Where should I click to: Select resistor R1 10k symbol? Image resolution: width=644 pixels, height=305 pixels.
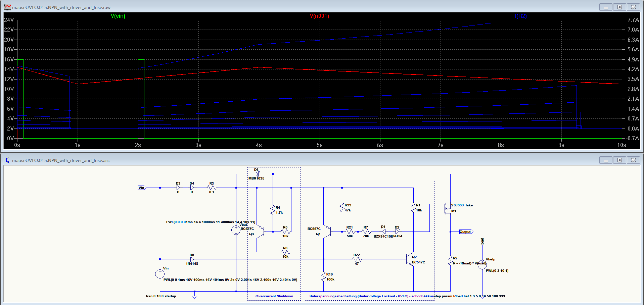pos(413,208)
